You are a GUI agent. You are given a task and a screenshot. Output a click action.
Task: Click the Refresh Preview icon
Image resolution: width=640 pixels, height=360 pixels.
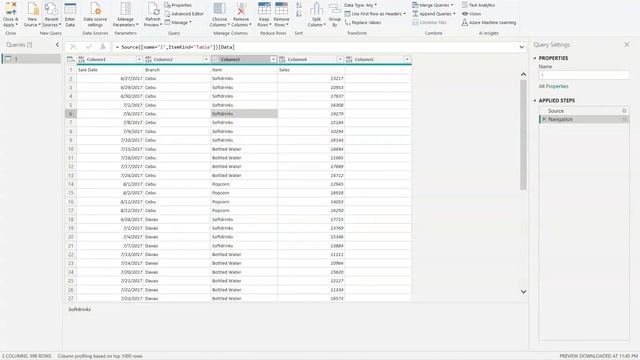(153, 9)
